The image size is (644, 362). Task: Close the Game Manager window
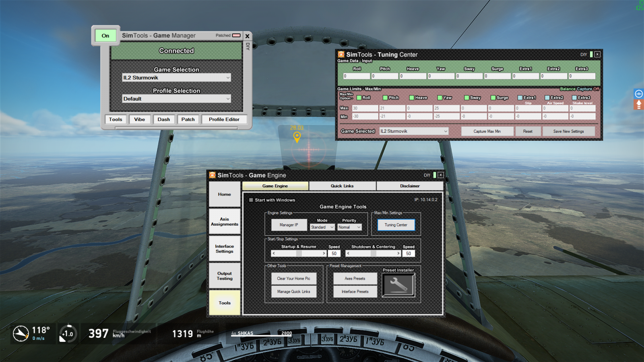pyautogui.click(x=248, y=36)
